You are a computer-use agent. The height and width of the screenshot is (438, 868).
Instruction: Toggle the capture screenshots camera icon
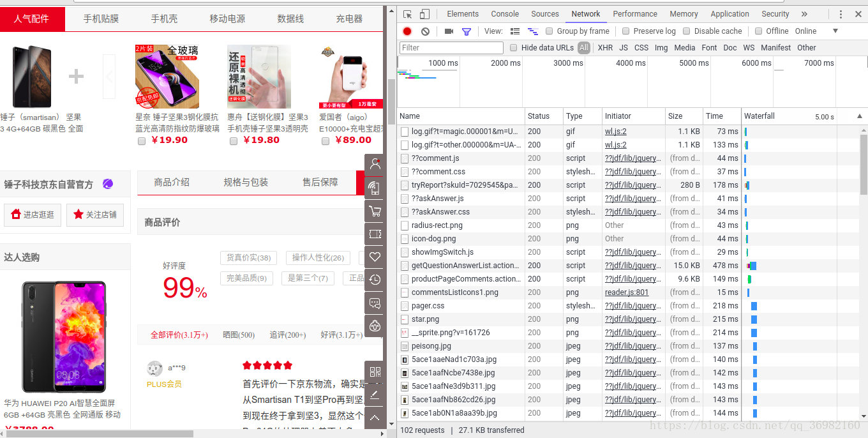coord(449,31)
